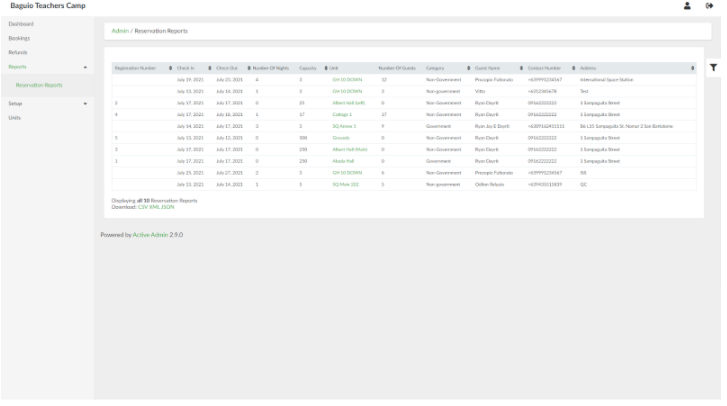Open the Cottage 1 unit link

342,115
